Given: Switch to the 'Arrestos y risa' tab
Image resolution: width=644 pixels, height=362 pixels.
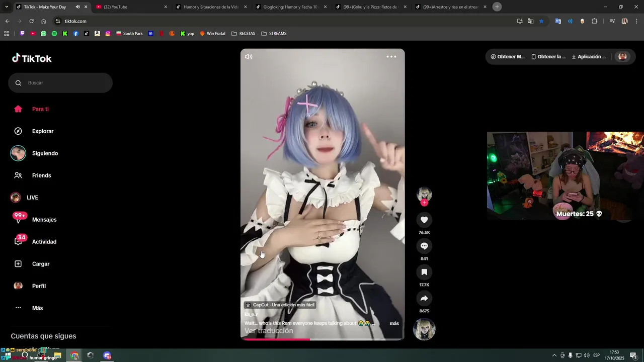Looking at the screenshot, I should pyautogui.click(x=450, y=7).
